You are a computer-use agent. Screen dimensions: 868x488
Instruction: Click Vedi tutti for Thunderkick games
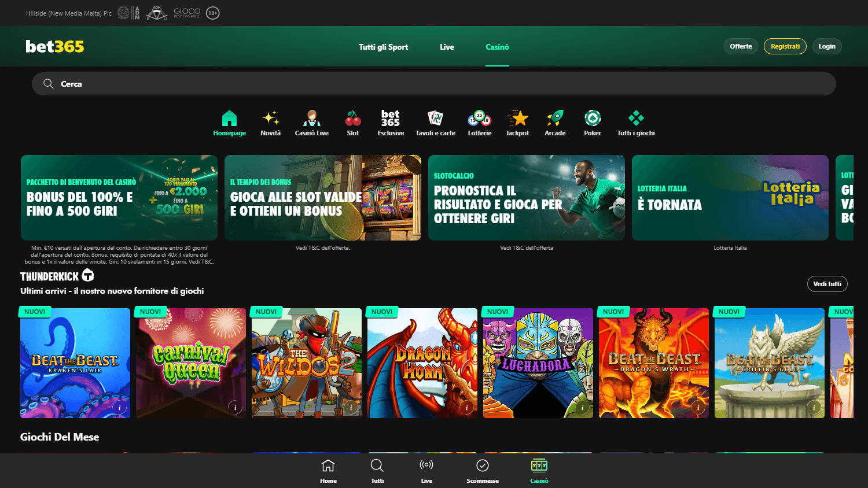coord(827,284)
